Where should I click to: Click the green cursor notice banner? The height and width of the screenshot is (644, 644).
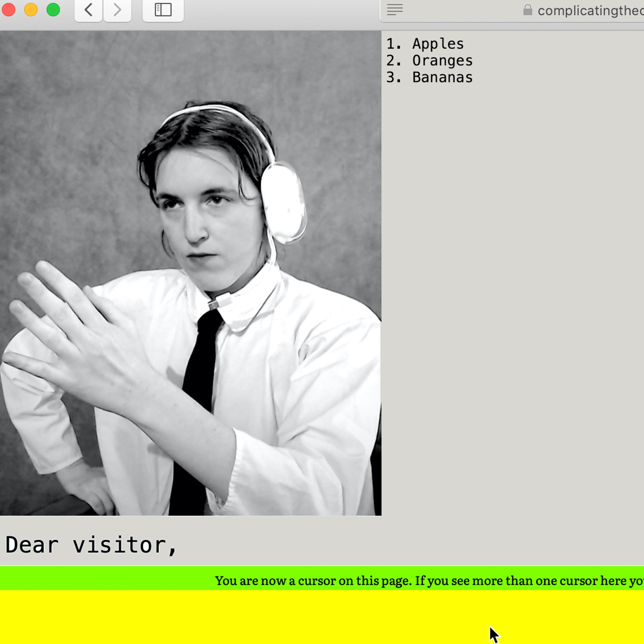pyautogui.click(x=322, y=580)
